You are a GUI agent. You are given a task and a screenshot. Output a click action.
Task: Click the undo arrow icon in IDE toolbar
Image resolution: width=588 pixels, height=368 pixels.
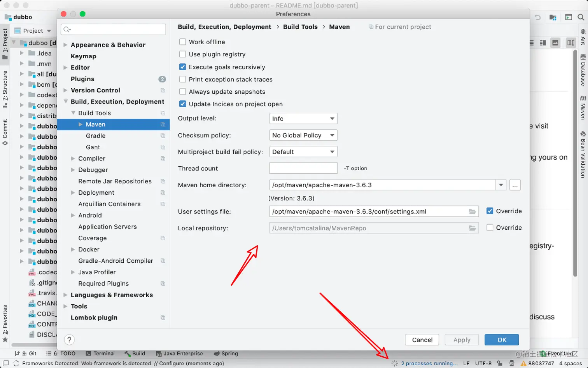(537, 17)
